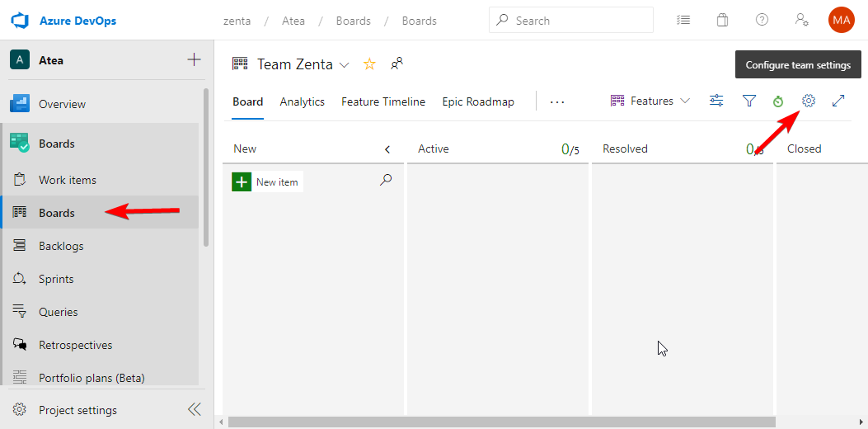Open the Filter funnel icon
The image size is (868, 429).
[749, 101]
